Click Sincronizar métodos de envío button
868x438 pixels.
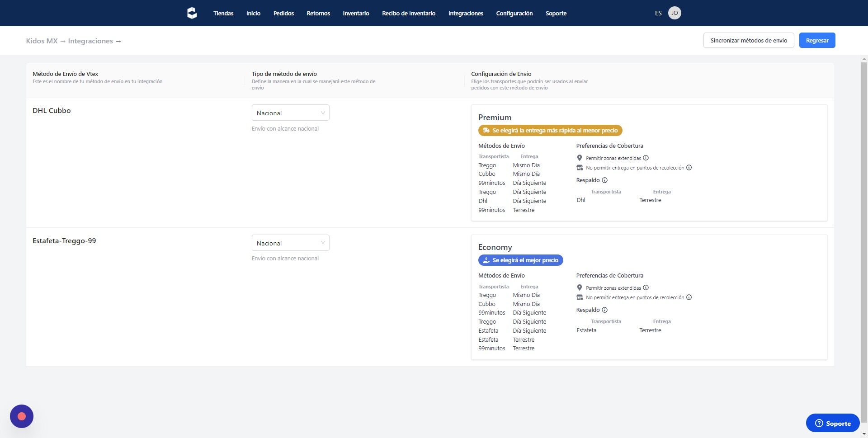tap(749, 40)
